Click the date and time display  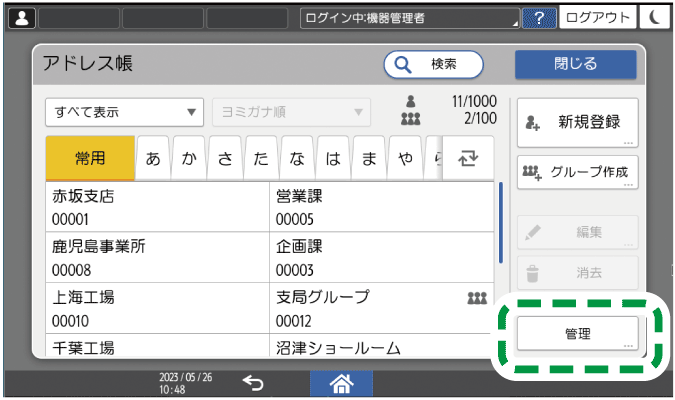coord(186,383)
